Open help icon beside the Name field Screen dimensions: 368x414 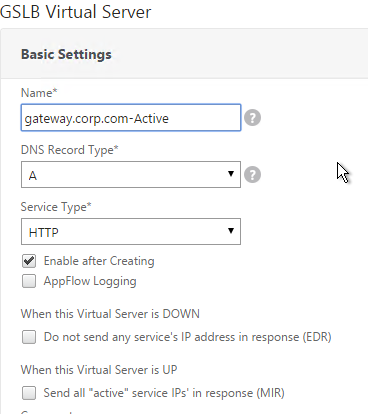(x=252, y=118)
